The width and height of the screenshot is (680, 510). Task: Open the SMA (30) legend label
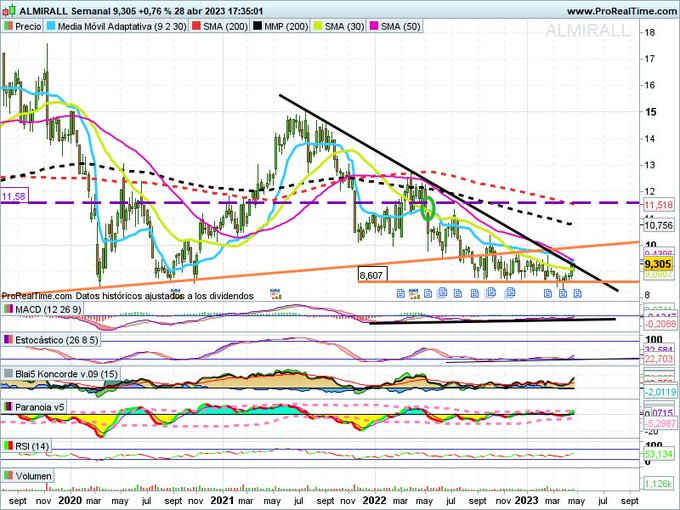(344, 26)
